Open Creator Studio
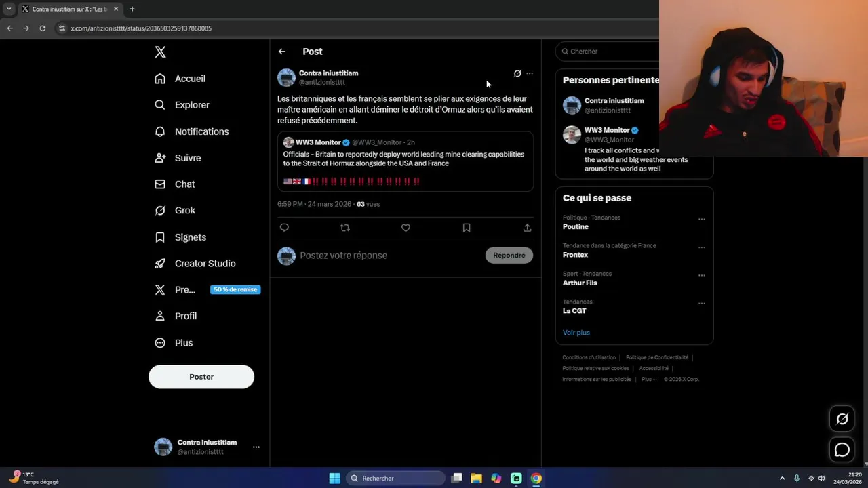 click(x=195, y=264)
